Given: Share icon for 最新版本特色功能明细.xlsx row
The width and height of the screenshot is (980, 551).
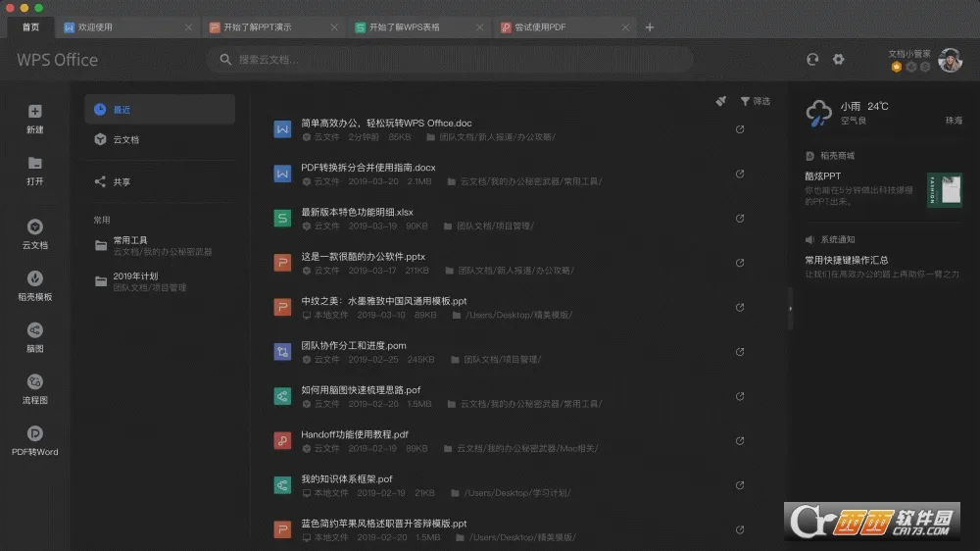Looking at the screenshot, I should point(740,219).
